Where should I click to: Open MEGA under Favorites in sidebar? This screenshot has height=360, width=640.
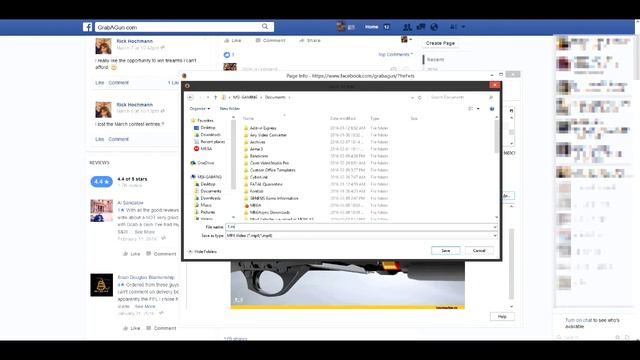206,149
